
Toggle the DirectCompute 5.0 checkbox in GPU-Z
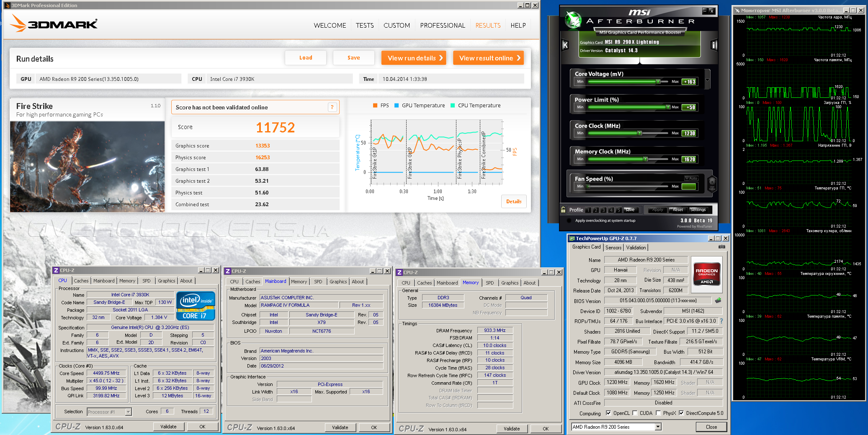(681, 413)
